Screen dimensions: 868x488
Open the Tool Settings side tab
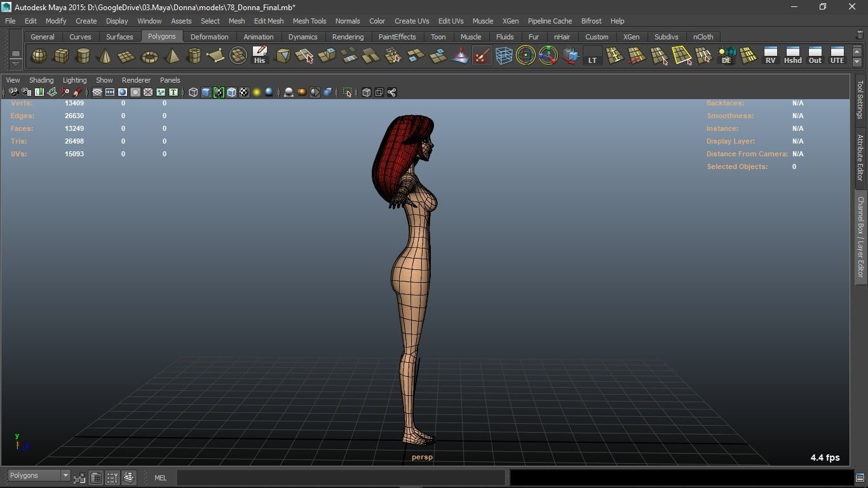click(860, 102)
